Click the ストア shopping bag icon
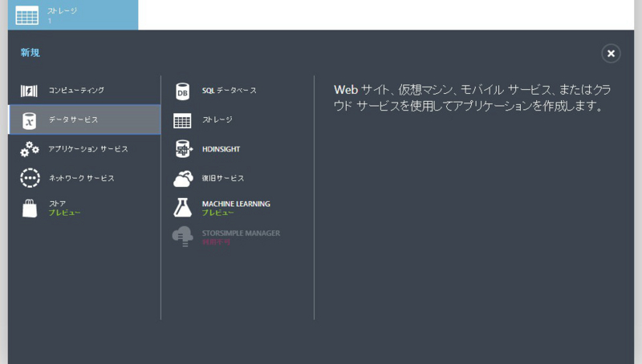 (30, 208)
